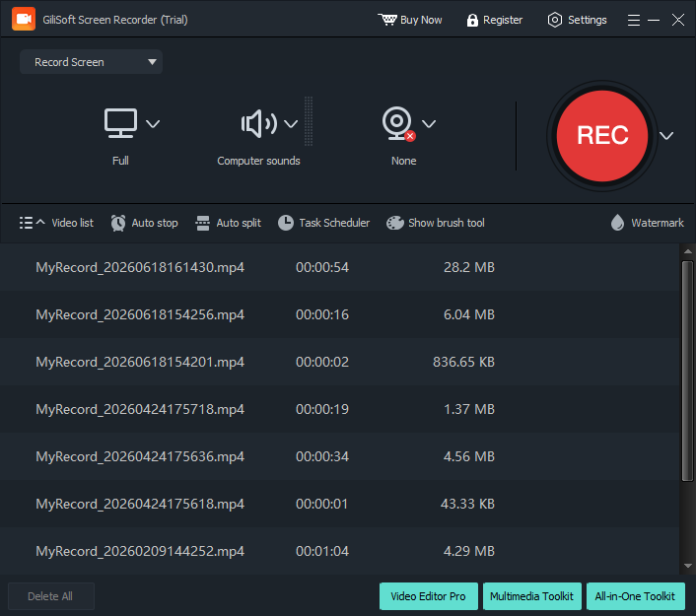Click the Full label under monitor

120,161
